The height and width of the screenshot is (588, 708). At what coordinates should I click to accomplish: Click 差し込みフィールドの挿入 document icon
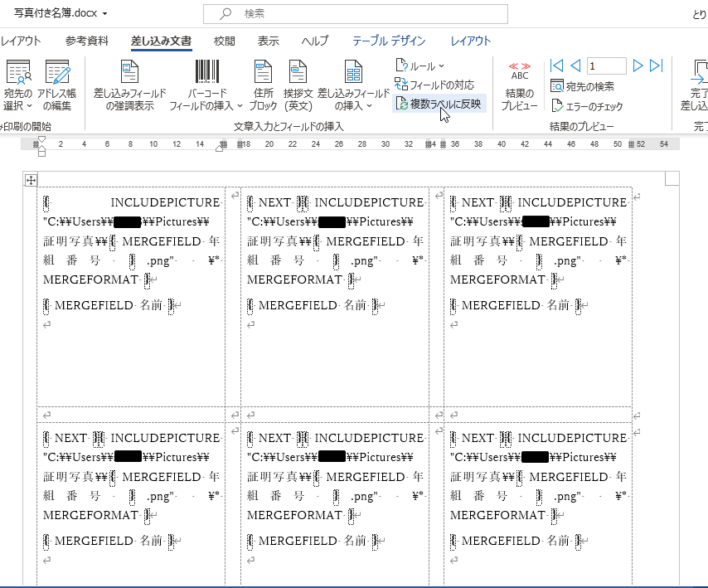point(353,72)
